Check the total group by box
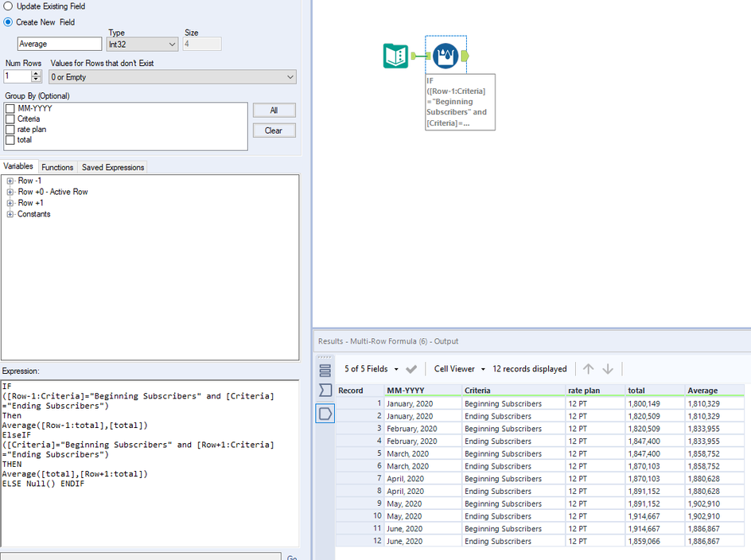This screenshot has width=751, height=560. [10, 140]
